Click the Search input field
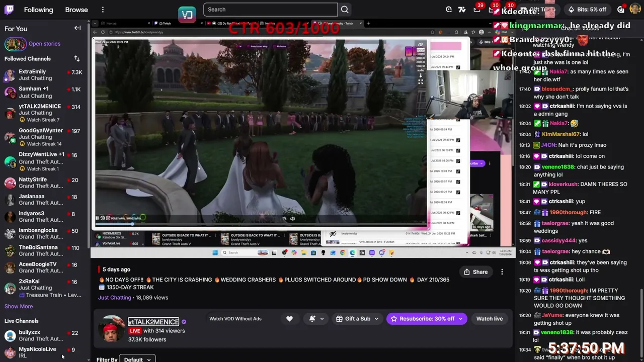Viewport: 644px width, 362px height. 270,10
